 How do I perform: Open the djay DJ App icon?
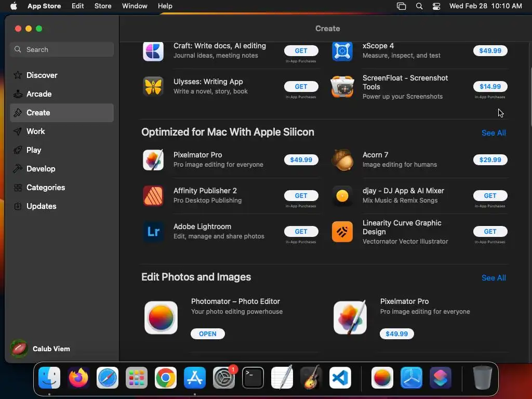342,195
